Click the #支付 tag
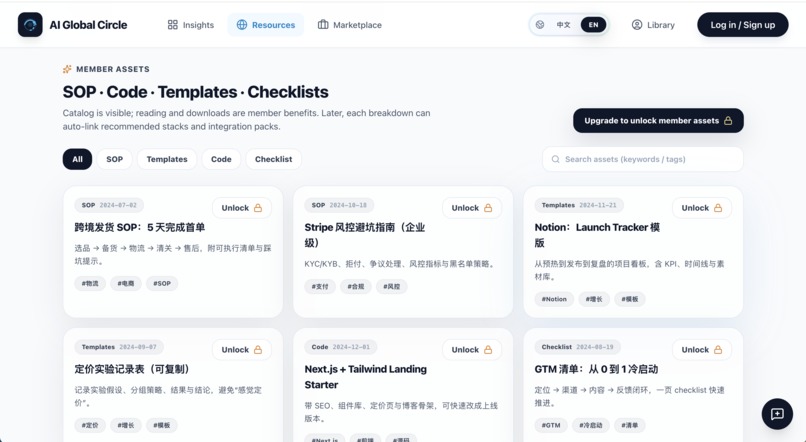The width and height of the screenshot is (806, 442). 320,286
